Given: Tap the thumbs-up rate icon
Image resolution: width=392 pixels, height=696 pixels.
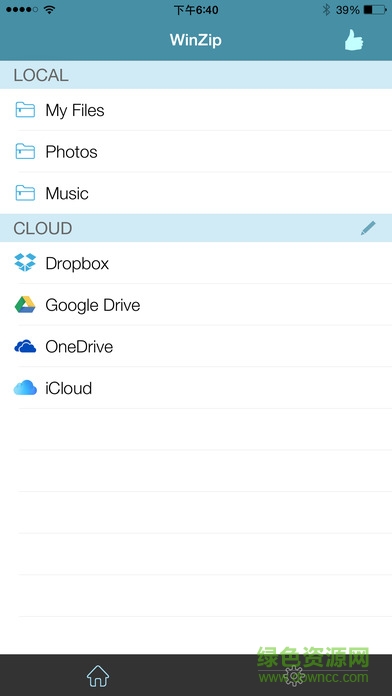Looking at the screenshot, I should click(354, 40).
